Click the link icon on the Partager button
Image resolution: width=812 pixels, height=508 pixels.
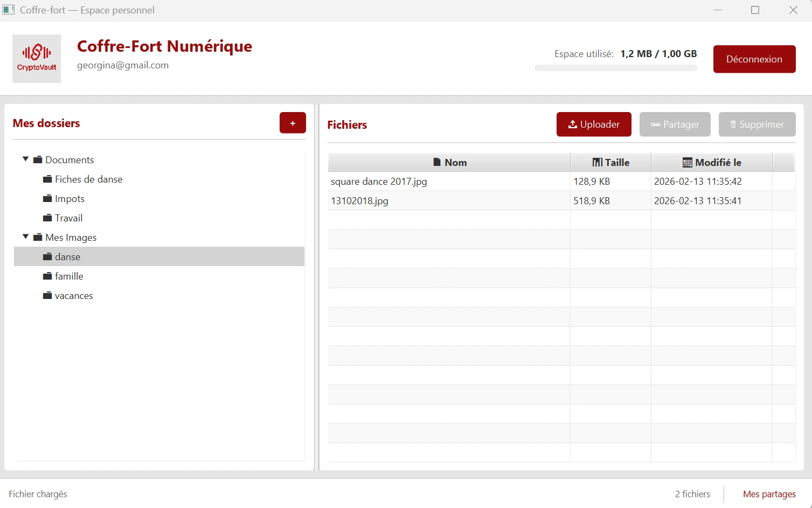(x=656, y=124)
